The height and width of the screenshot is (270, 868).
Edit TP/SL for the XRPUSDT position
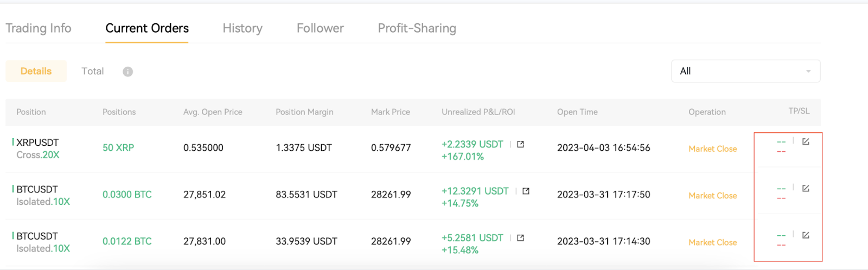[806, 142]
